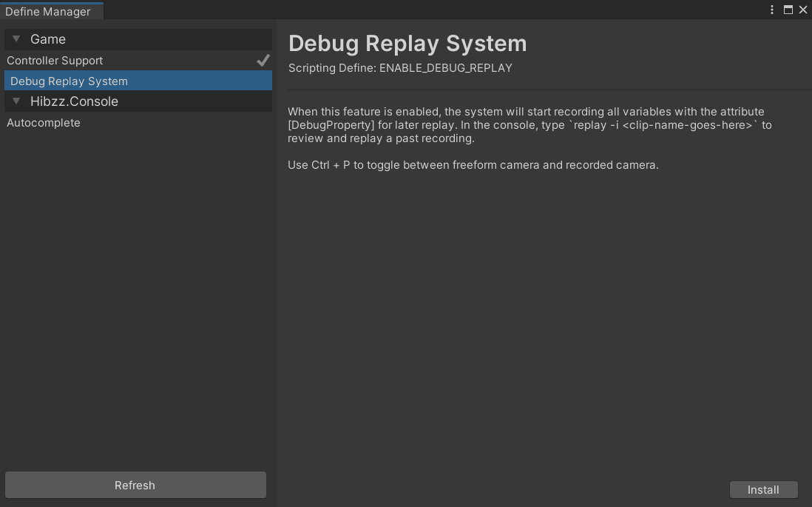Viewport: 812px width, 507px height.
Task: Click the Controller Support installed checkmark
Action: click(263, 60)
